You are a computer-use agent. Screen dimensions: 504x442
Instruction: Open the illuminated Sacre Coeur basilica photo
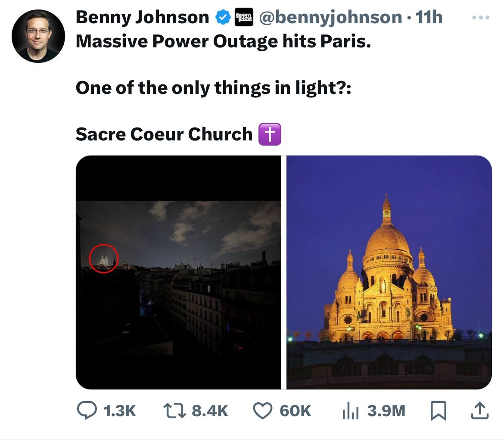click(x=389, y=272)
